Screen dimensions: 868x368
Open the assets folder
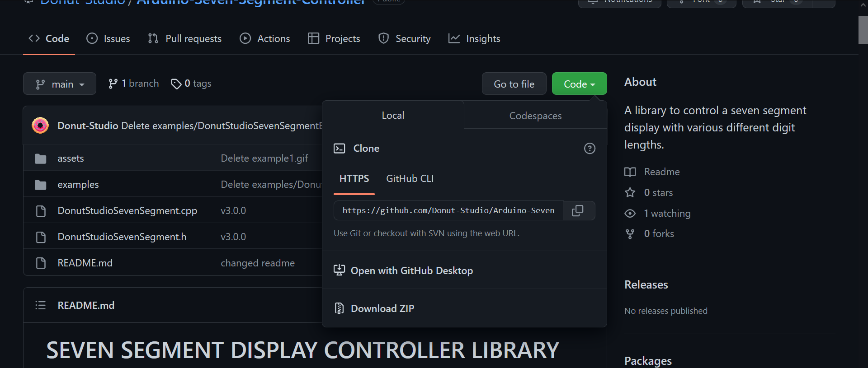pos(71,158)
